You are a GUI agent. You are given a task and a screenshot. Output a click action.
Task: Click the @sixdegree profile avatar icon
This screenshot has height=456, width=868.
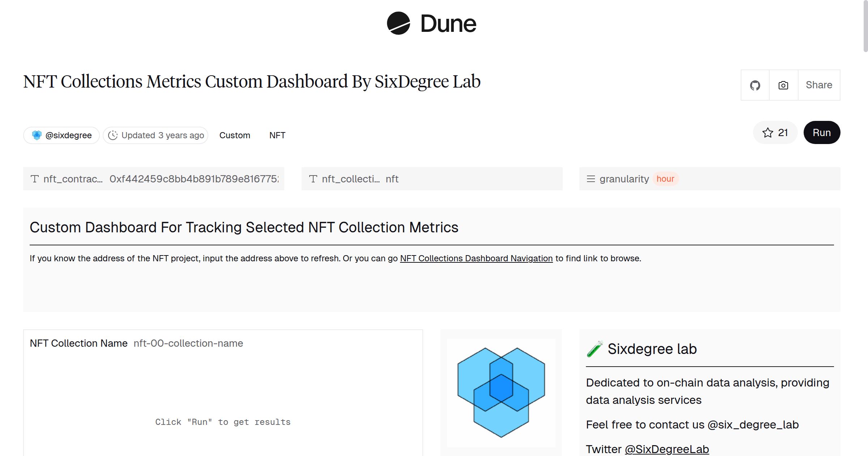(37, 135)
